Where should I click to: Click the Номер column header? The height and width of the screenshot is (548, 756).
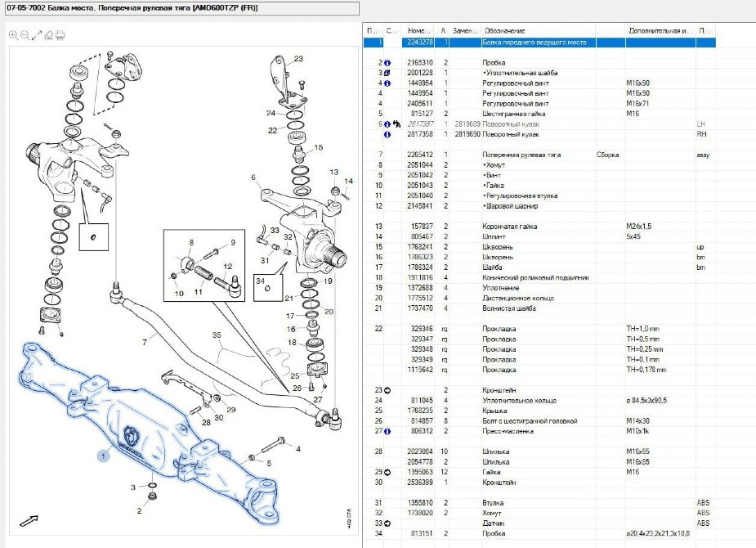tap(419, 30)
